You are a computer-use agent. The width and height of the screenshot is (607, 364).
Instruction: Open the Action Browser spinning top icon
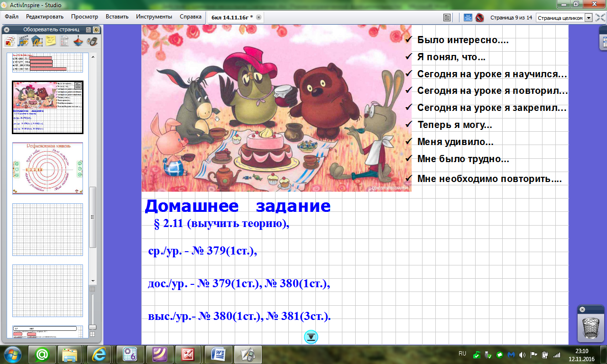click(78, 42)
